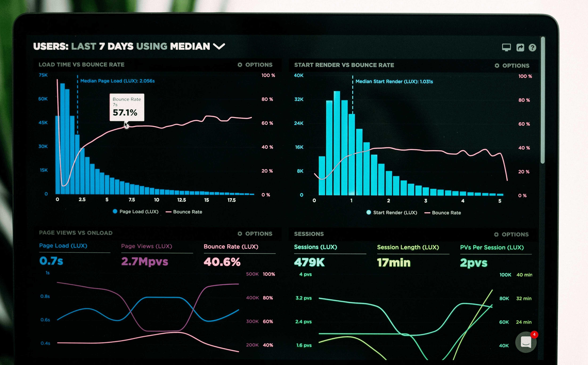The height and width of the screenshot is (365, 588).
Task: Click gear icon in Load Time panel
Action: 240,65
